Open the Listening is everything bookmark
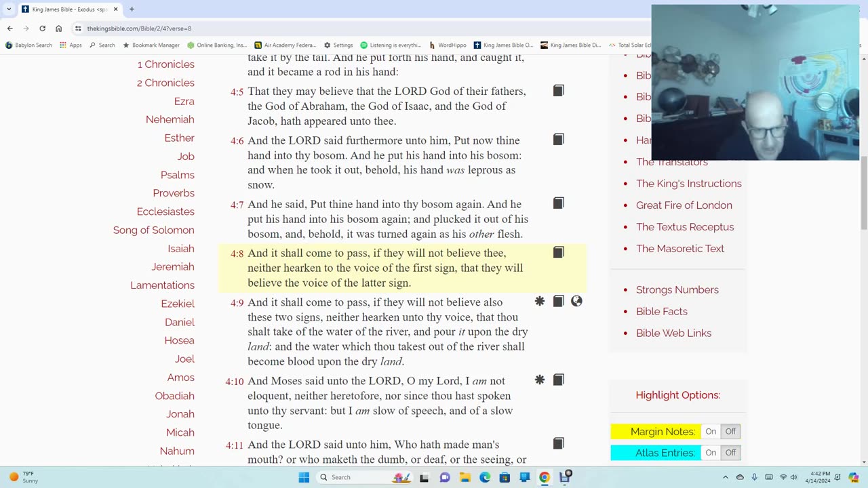Image resolution: width=868 pixels, height=488 pixels. click(x=390, y=45)
